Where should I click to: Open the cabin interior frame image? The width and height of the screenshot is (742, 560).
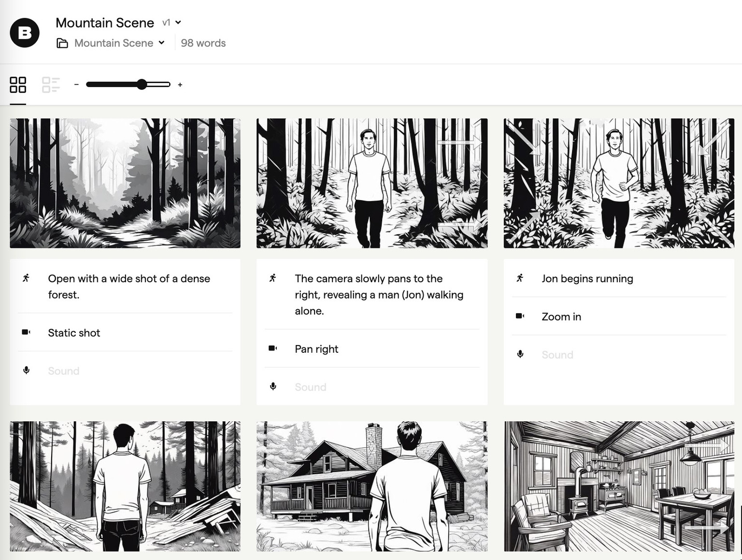click(619, 486)
